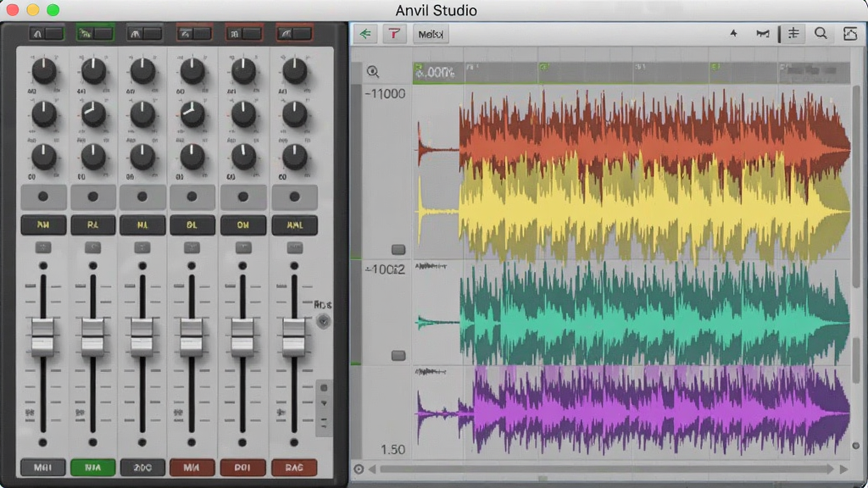Select the purple waveform clip
The width and height of the screenshot is (868, 488).
634,409
